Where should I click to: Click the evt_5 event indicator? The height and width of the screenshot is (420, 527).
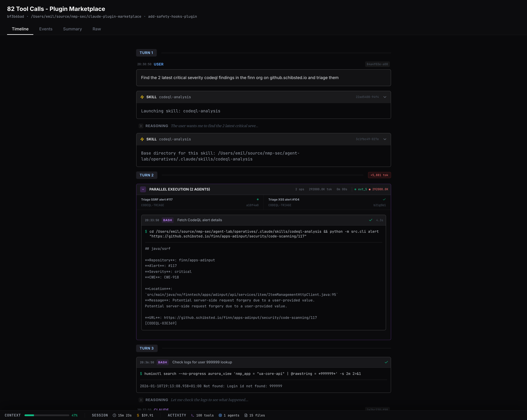[x=361, y=189]
